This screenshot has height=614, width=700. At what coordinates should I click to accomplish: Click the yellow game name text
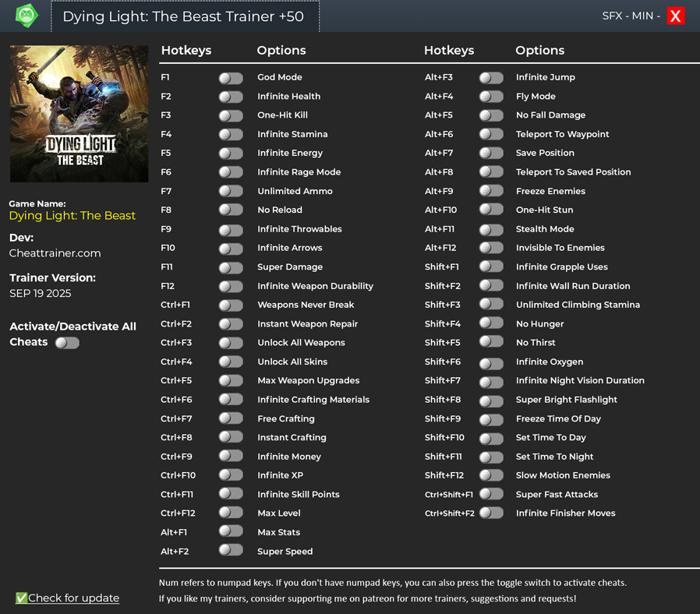tap(72, 216)
